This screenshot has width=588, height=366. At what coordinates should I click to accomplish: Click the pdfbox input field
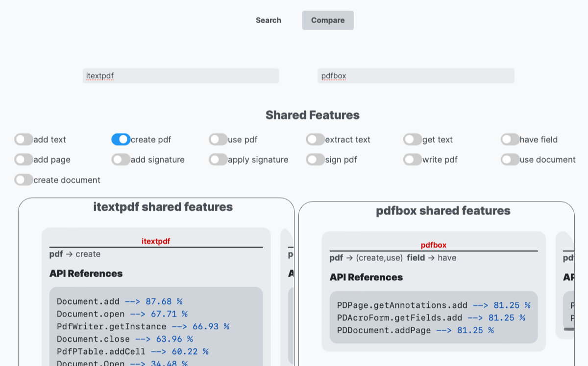[416, 76]
